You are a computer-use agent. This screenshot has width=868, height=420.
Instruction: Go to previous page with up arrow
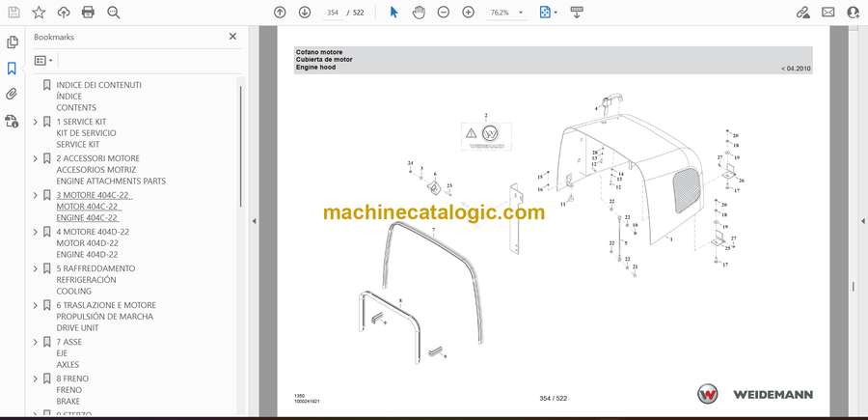pos(280,13)
